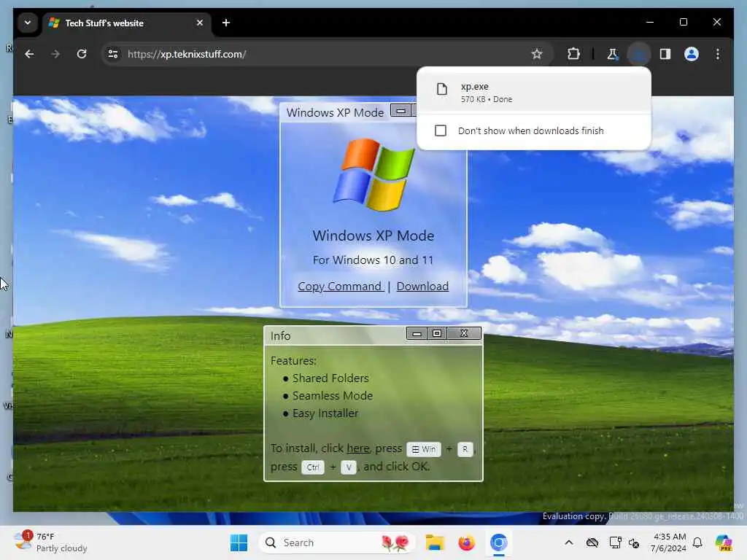Click the 'here' install link
The width and height of the screenshot is (747, 560).
tap(357, 448)
